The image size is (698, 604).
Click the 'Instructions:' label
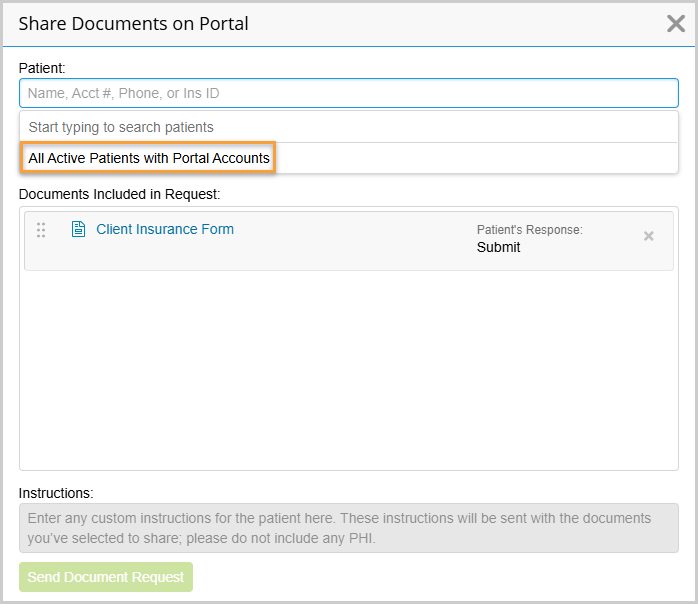click(x=56, y=493)
